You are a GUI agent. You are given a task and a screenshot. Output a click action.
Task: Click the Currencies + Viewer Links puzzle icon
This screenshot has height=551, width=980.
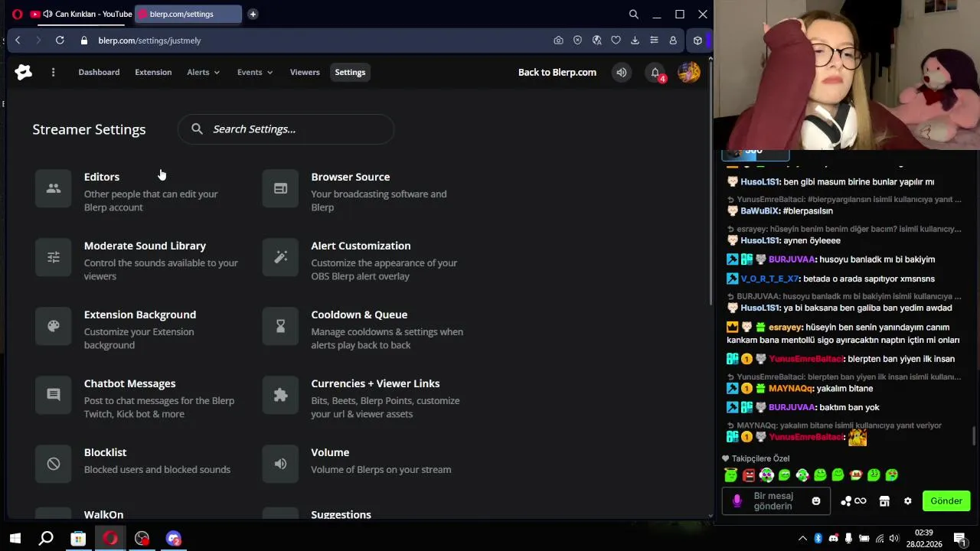280,395
